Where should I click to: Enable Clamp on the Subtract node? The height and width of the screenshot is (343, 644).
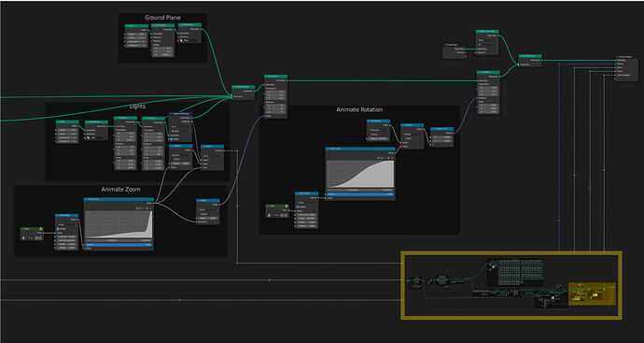click(x=173, y=159)
